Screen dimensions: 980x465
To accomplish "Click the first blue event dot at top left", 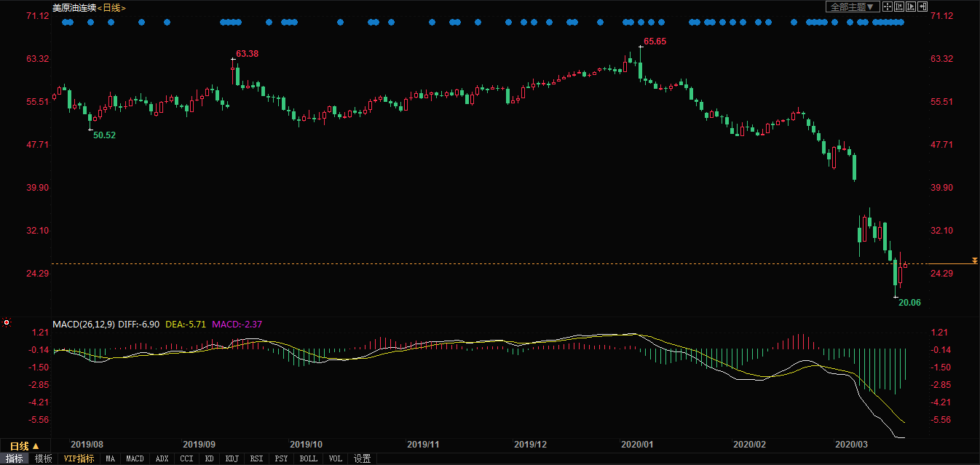I will [66, 23].
